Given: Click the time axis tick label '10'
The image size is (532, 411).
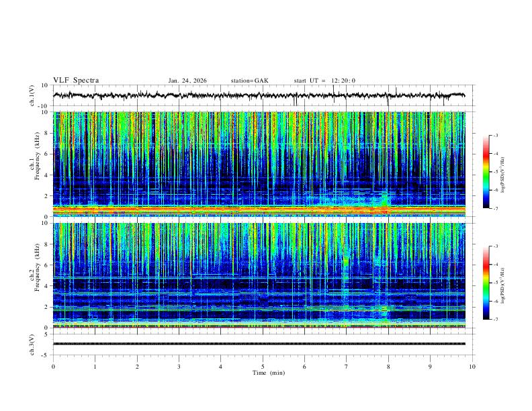Looking at the screenshot, I should (472, 367).
